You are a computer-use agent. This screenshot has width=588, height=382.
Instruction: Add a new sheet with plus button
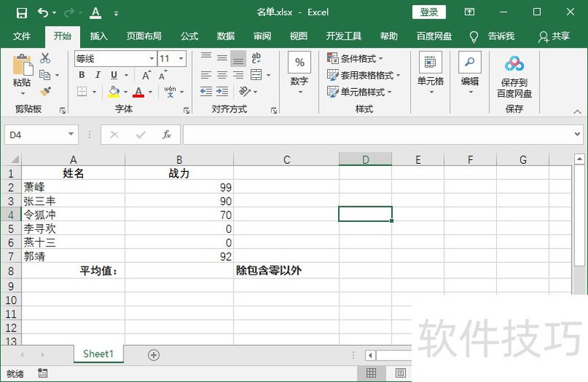[154, 355]
